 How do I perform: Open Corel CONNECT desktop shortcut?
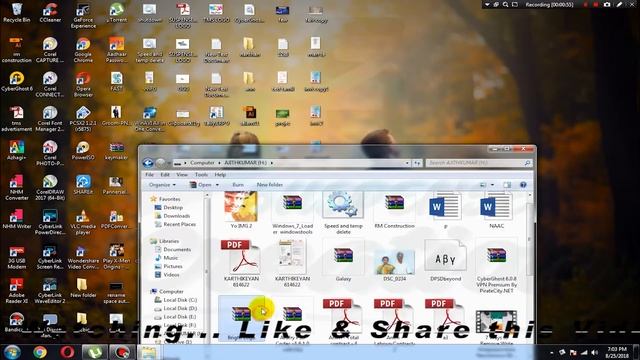pos(50,84)
